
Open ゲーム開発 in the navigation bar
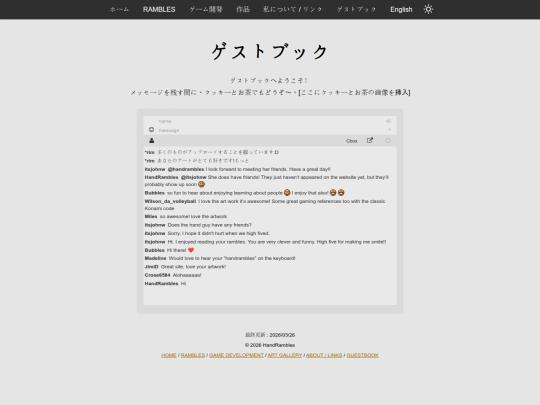(206, 9)
